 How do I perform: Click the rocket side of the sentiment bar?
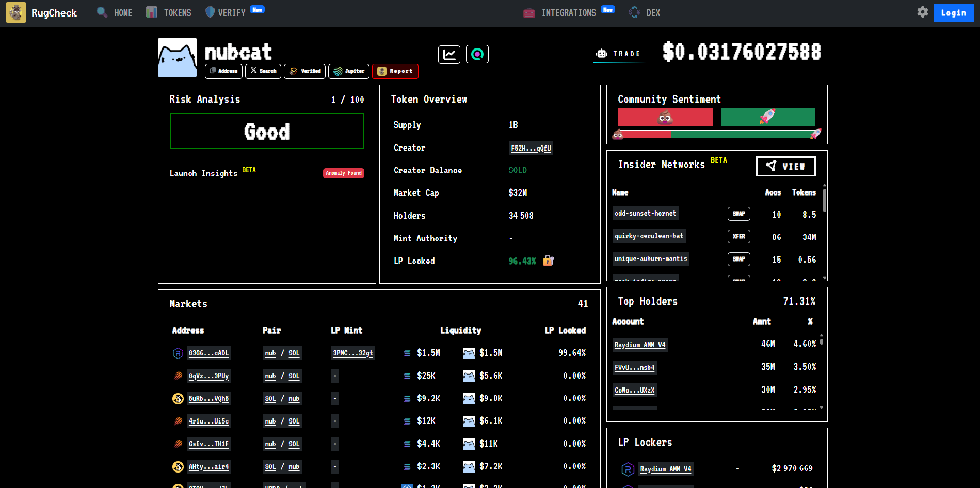767,117
